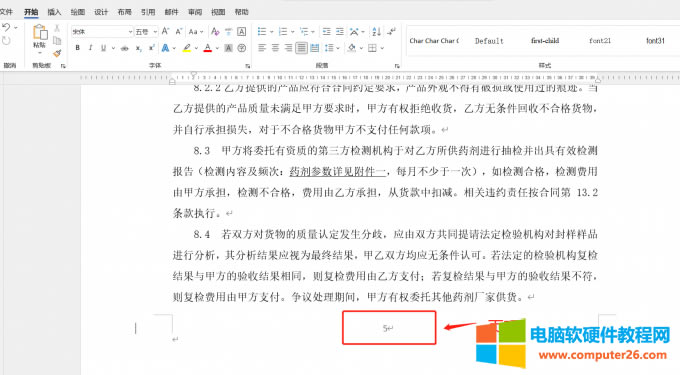Viewport: 680px width, 375px height.
Task: Click the sort A-Z icon
Action: pos(376,32)
